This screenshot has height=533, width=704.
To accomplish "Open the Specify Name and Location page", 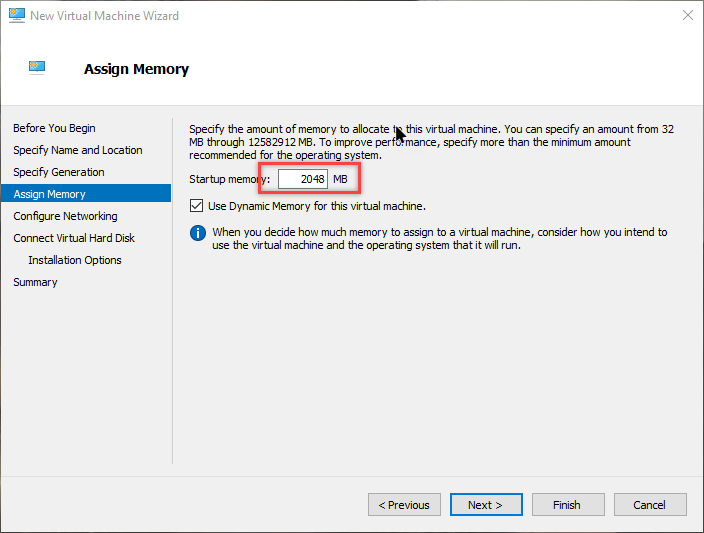I will pos(77,150).
